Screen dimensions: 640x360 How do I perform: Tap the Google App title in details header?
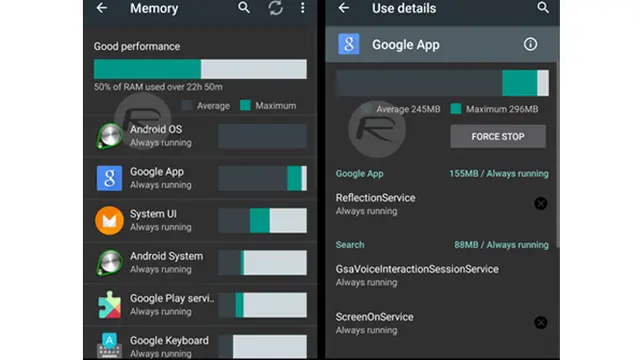(x=406, y=44)
